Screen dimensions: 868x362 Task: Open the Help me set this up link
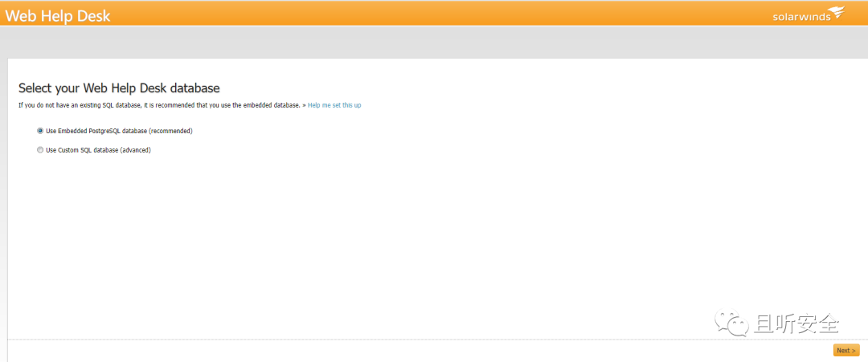(334, 105)
